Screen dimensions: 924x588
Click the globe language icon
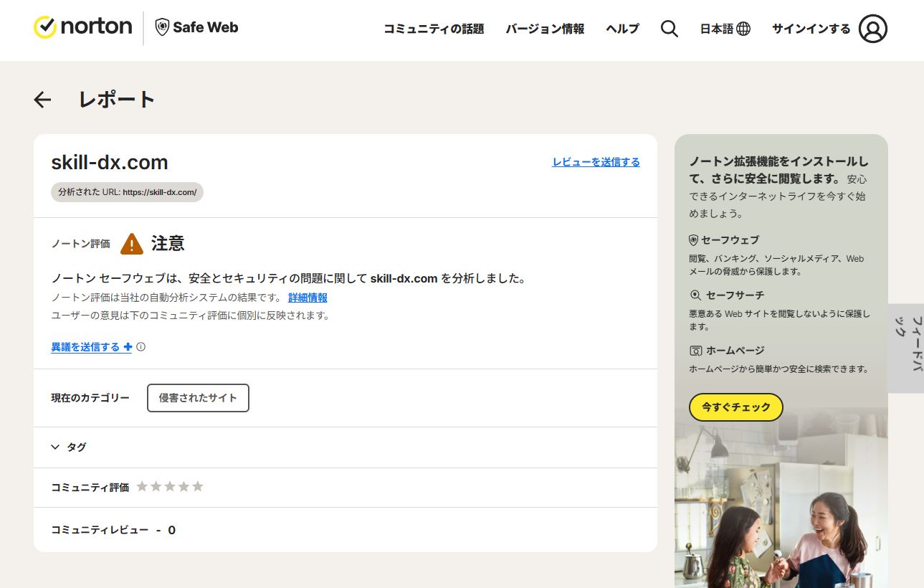click(x=743, y=29)
